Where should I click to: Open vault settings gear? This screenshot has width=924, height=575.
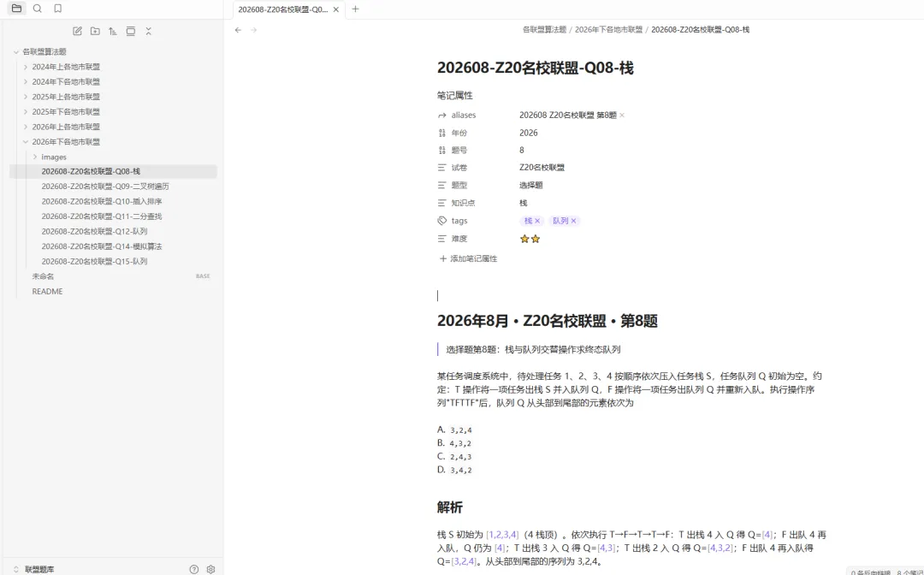[211, 569]
